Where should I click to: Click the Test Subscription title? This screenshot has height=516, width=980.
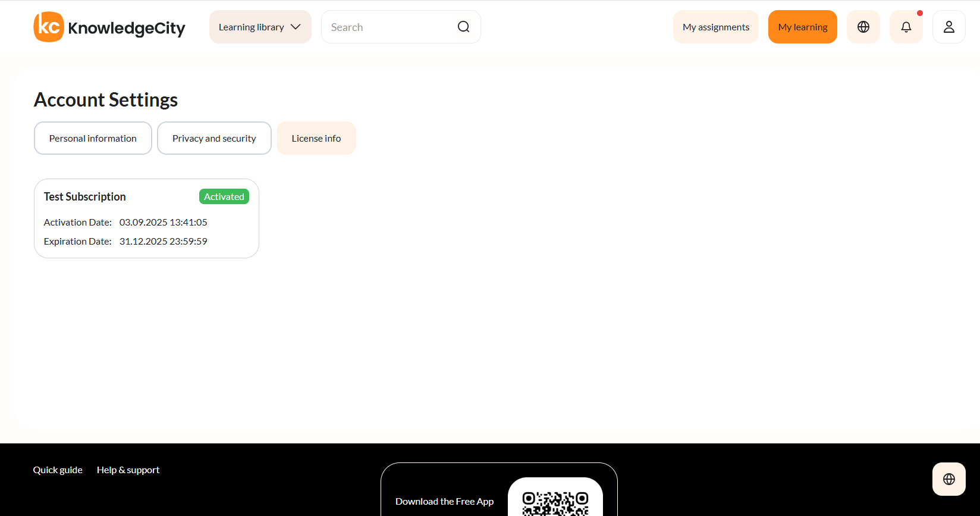(x=85, y=196)
